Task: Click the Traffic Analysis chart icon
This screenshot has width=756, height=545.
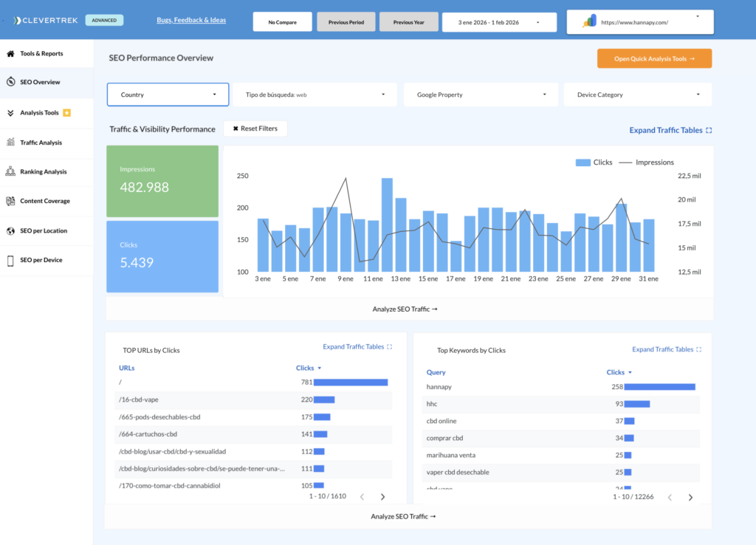Action: coord(10,143)
